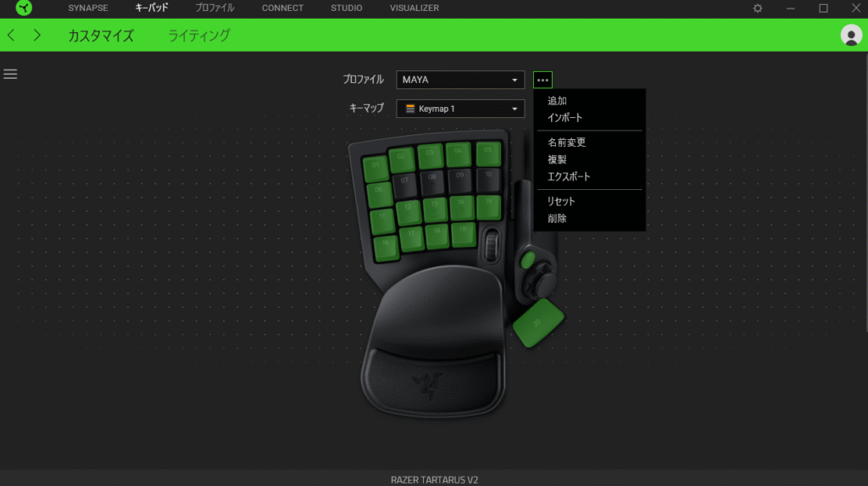Click the Razer logo icon

pos(24,8)
